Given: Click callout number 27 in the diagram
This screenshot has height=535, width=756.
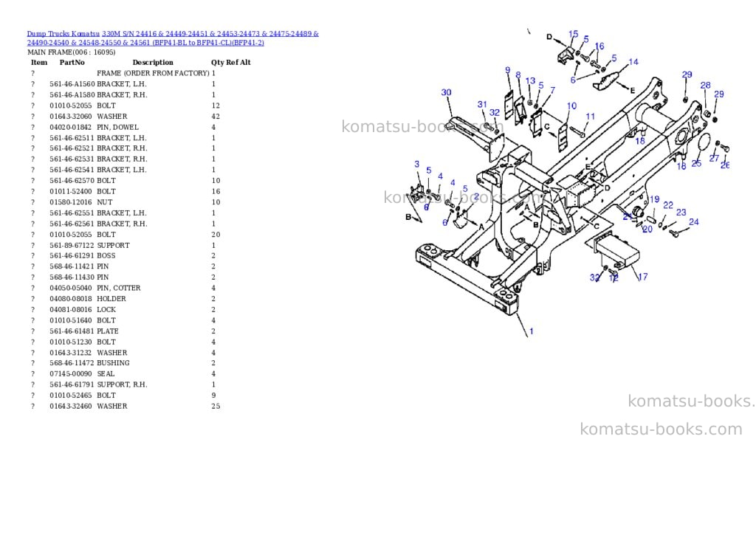Looking at the screenshot, I should [x=714, y=159].
